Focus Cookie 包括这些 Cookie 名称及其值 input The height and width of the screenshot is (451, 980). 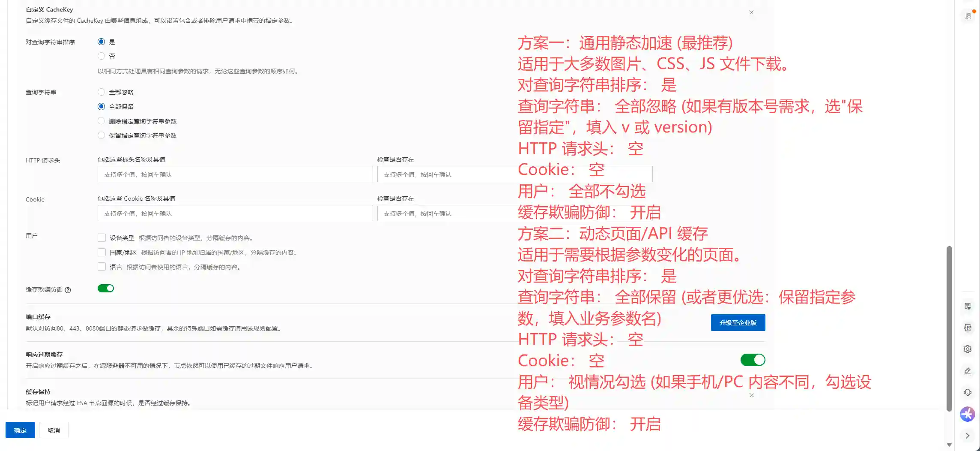[235, 213]
